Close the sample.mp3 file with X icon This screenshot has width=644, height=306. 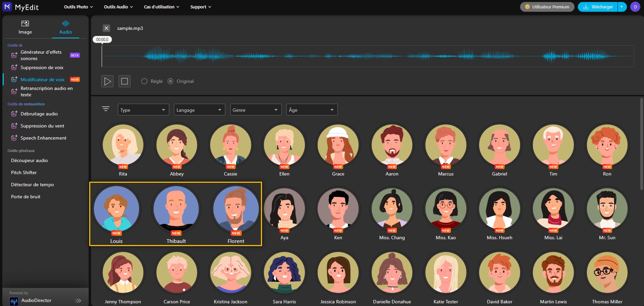coord(106,28)
